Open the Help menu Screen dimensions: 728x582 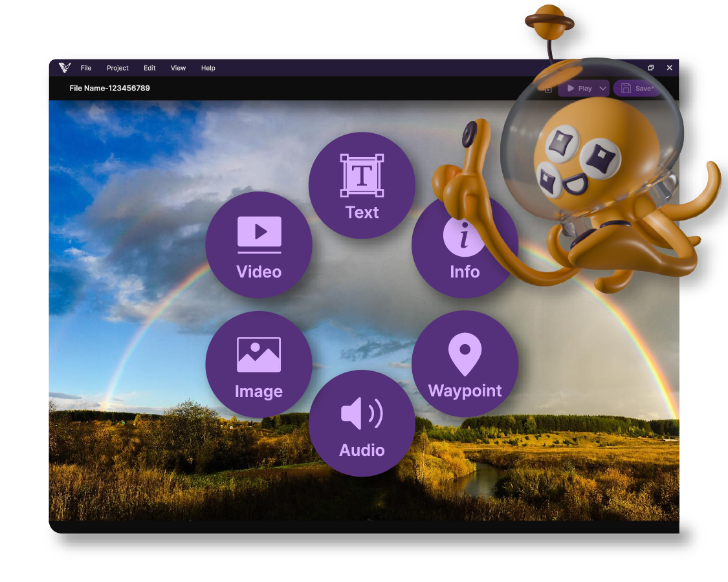pyautogui.click(x=208, y=68)
